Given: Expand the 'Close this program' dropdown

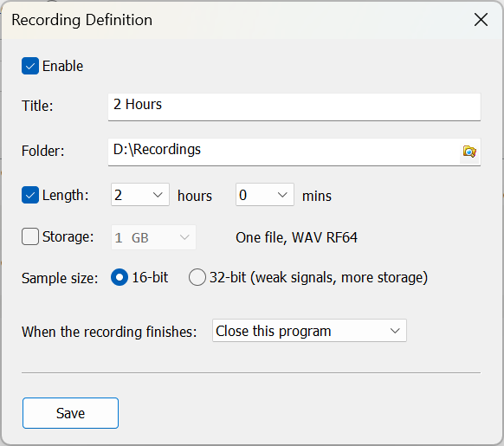Looking at the screenshot, I should (x=309, y=331).
